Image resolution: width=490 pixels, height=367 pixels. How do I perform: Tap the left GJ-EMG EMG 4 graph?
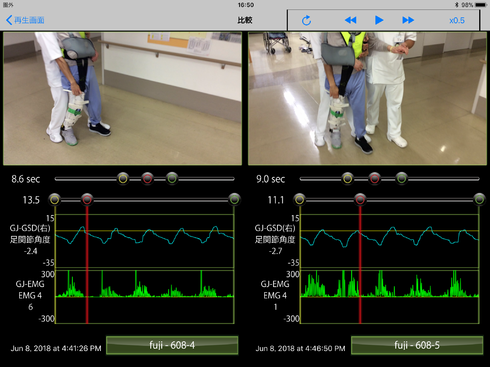[144, 297]
